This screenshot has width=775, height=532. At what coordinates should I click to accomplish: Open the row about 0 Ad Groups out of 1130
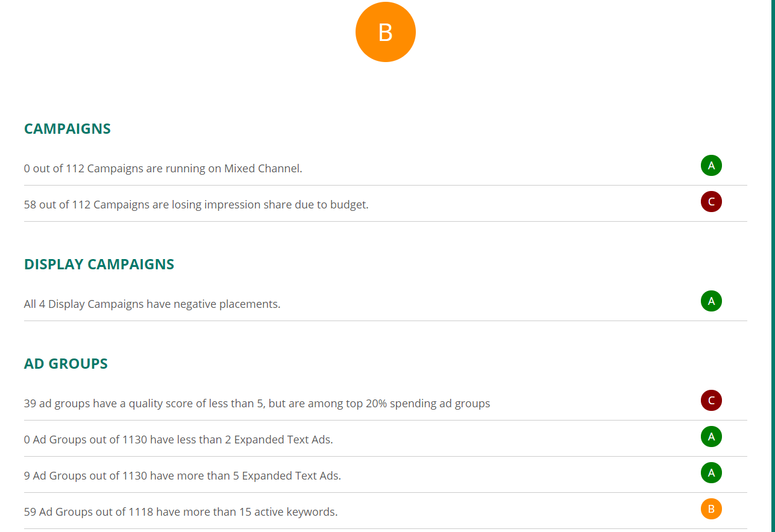[386, 439]
